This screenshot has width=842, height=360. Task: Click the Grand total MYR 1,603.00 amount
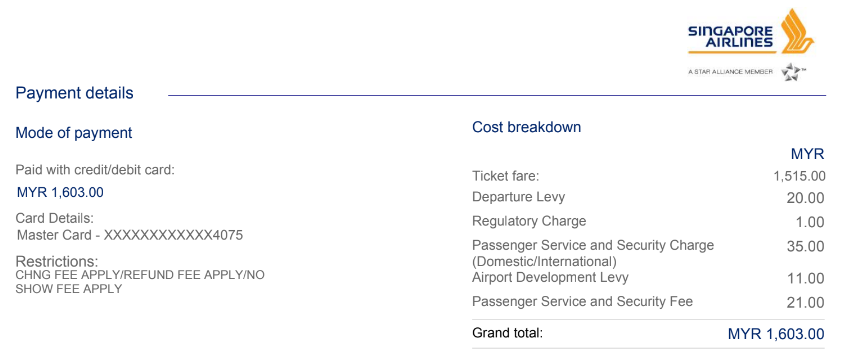[x=776, y=334]
